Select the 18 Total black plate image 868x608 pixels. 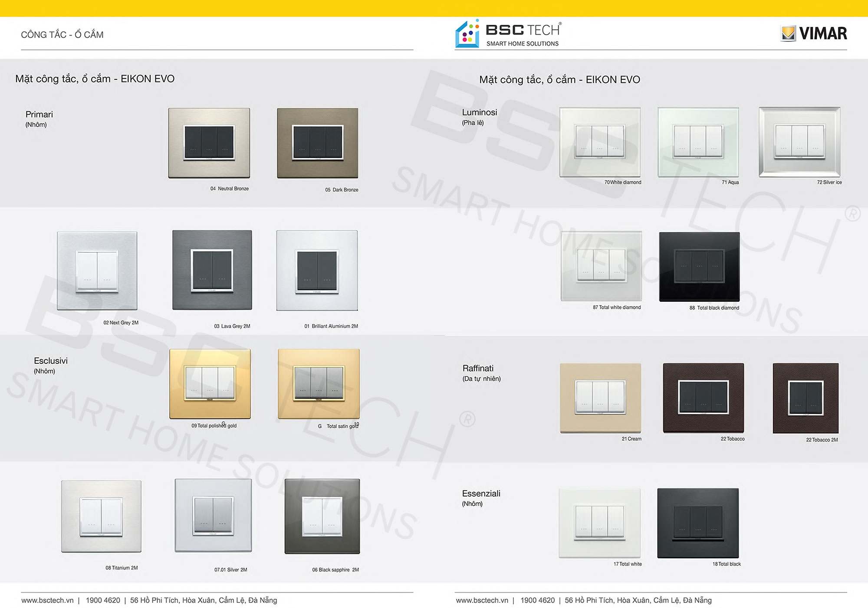tap(698, 523)
